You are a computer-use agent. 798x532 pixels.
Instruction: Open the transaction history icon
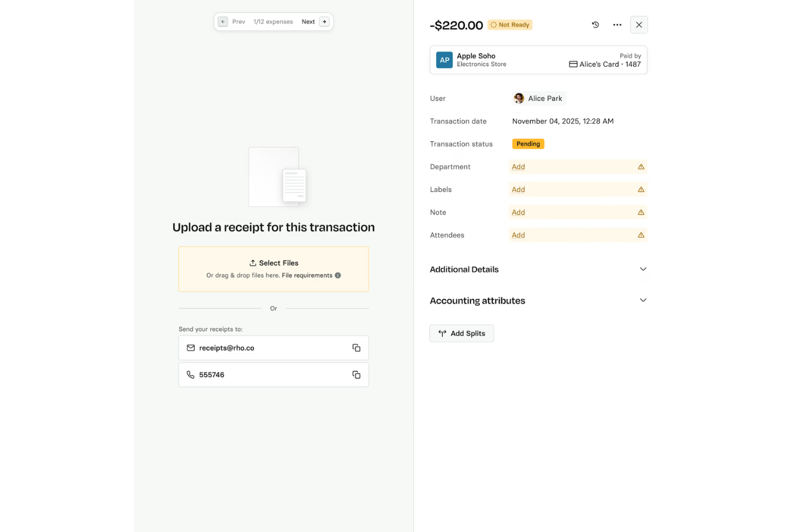coord(595,25)
